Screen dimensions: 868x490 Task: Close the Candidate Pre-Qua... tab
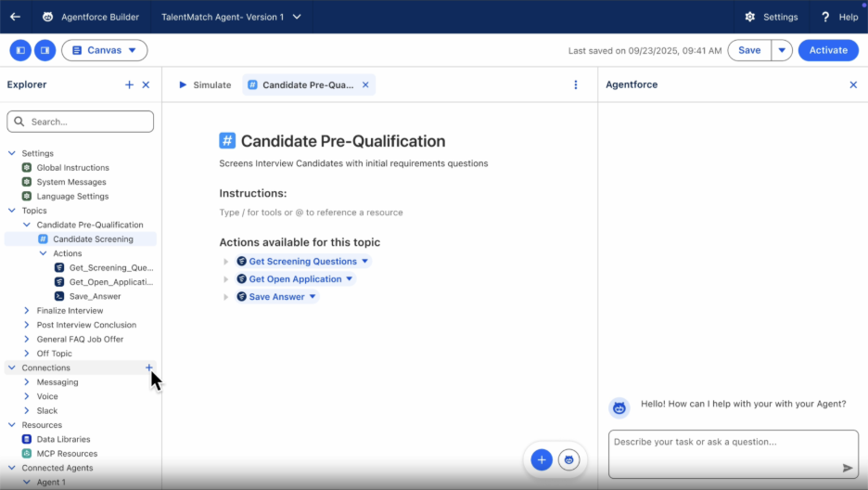click(365, 84)
